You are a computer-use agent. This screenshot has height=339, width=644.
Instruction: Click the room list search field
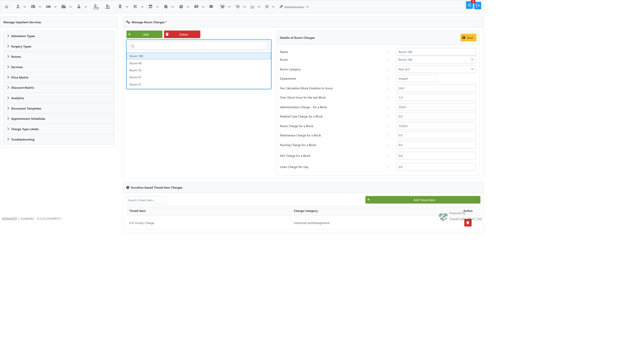[199, 45]
